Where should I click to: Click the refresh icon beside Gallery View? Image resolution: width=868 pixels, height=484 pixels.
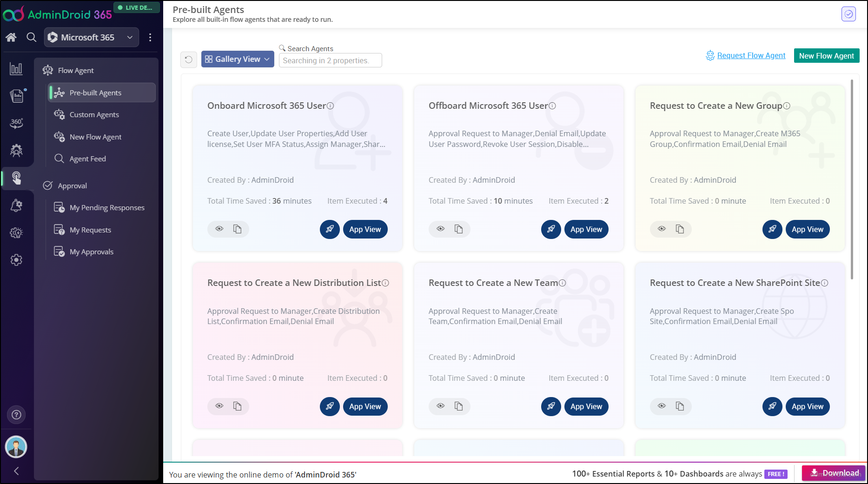pyautogui.click(x=188, y=60)
